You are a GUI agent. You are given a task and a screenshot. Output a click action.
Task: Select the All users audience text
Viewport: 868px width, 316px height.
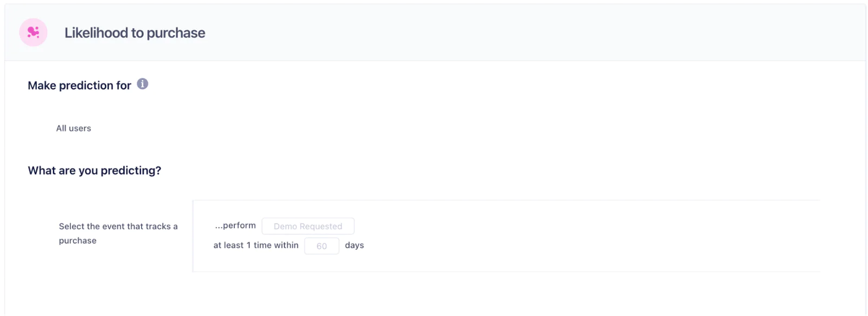click(73, 128)
